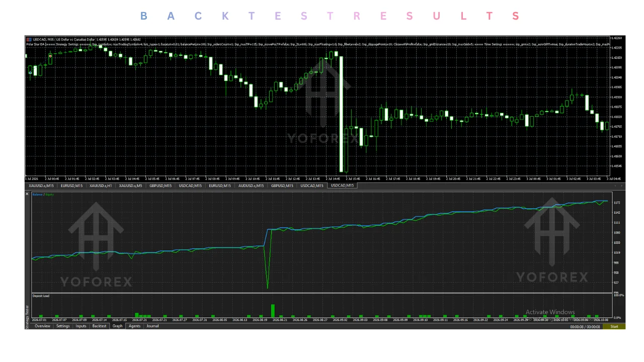The height and width of the screenshot is (362, 644).
Task: Click the chart title USDCAD,M15: US Dollar vs Canadian Dollar
Action: (x=64, y=39)
